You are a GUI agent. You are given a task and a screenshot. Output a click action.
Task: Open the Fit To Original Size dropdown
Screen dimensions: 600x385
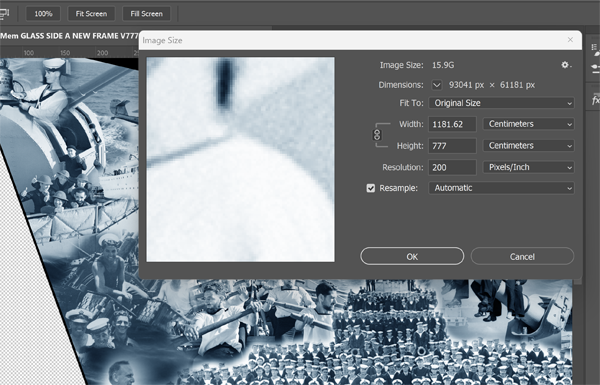pos(501,103)
